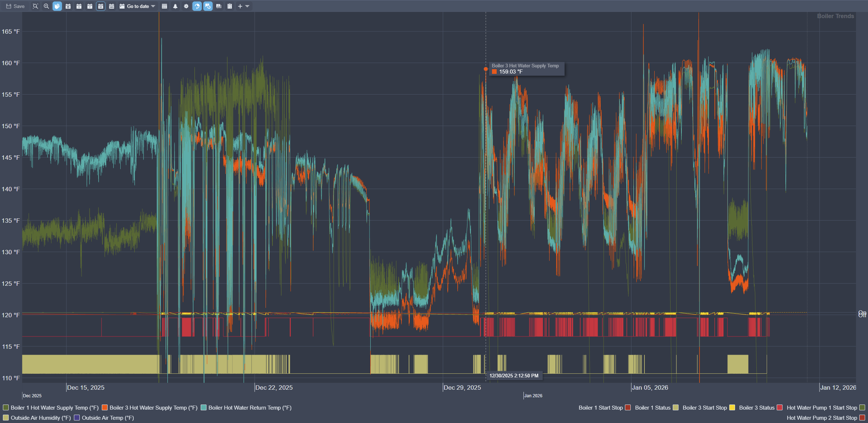Select the zoom-in magnifier tool
Viewport: 868px width, 423px height.
tap(46, 6)
